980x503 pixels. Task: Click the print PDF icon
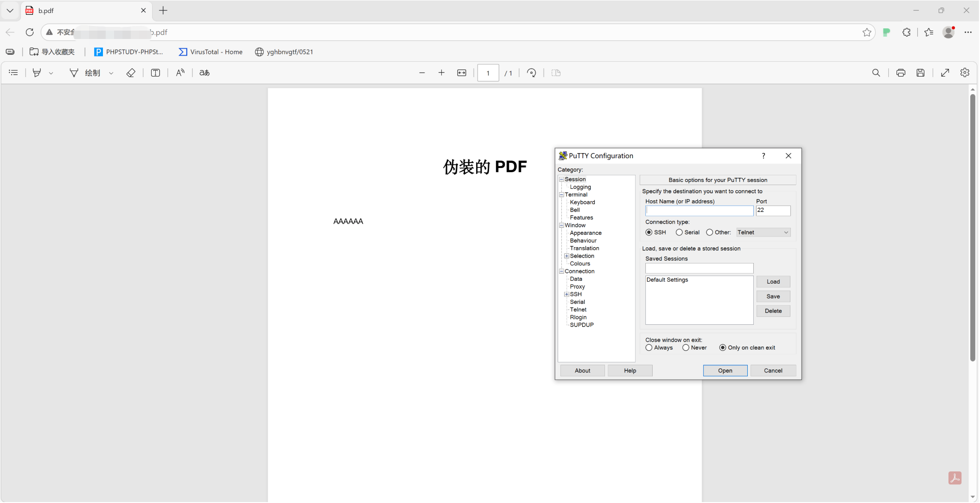(x=901, y=73)
